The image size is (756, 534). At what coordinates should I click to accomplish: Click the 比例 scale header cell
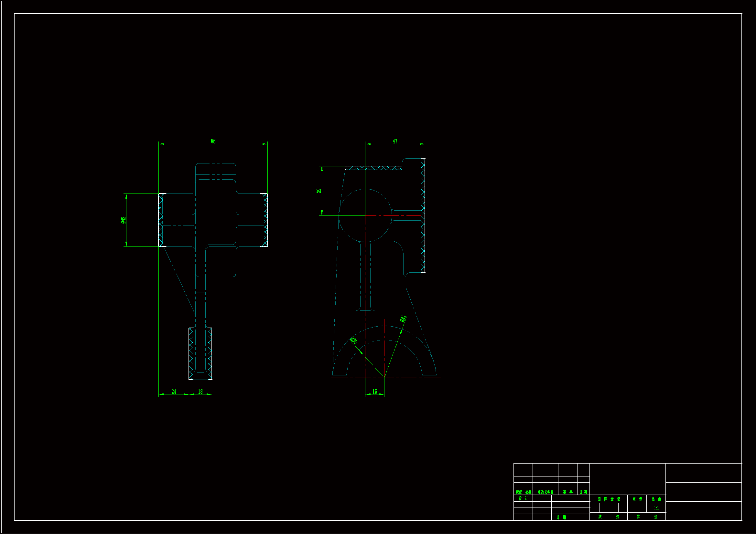(656, 499)
